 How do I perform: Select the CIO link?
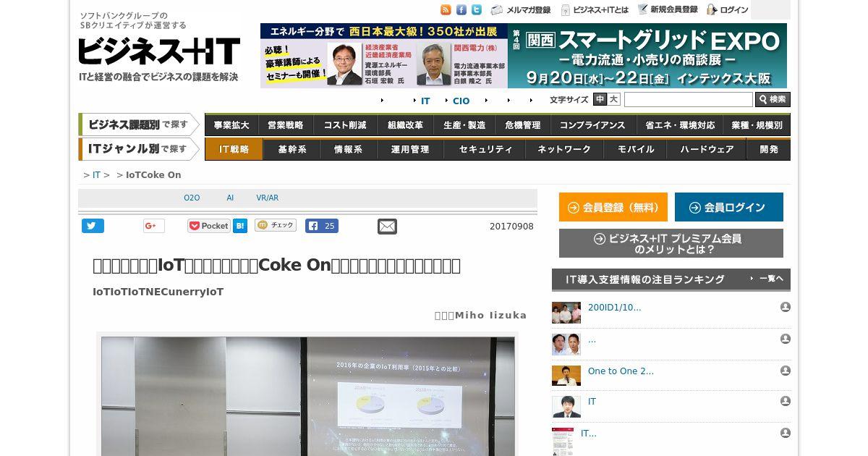(461, 101)
